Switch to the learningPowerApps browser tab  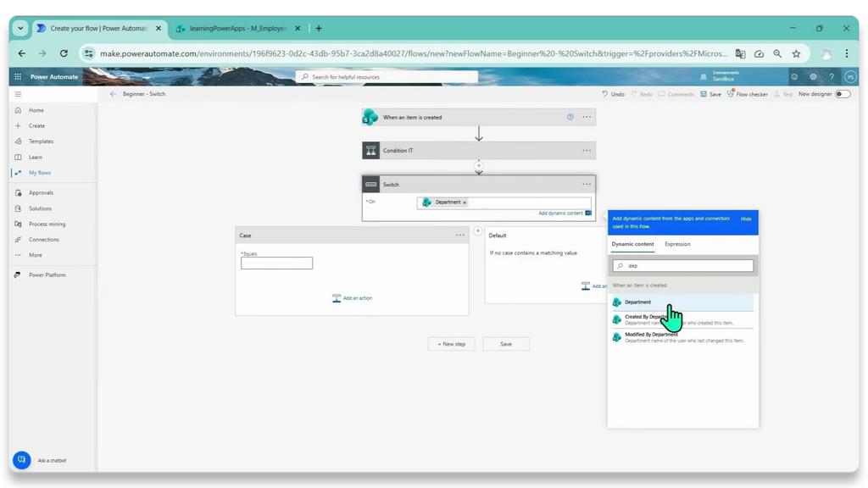(238, 28)
